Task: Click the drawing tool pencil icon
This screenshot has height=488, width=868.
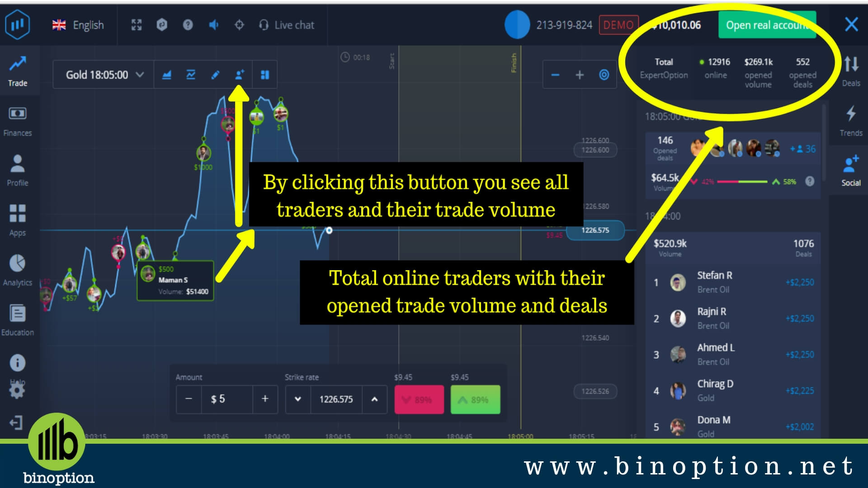Action: pyautogui.click(x=213, y=75)
